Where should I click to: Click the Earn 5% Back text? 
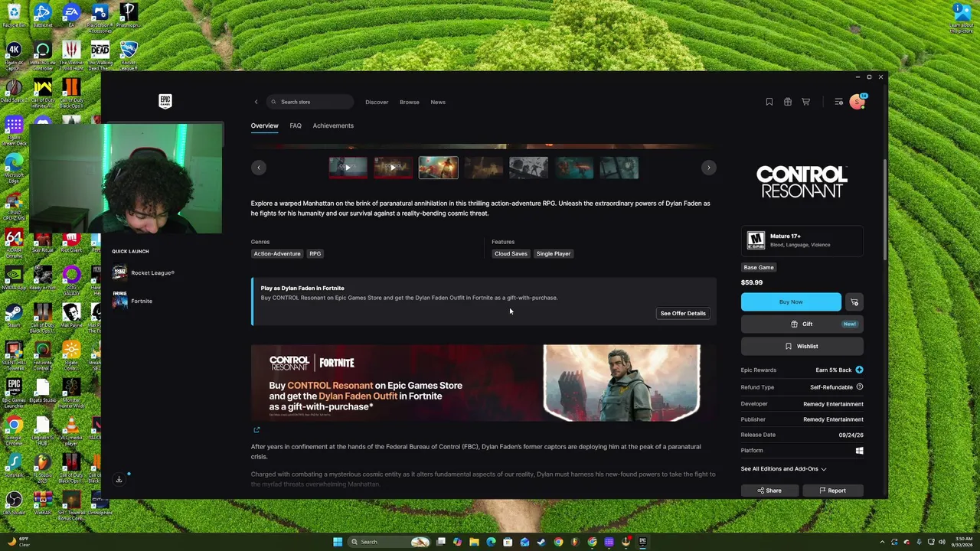point(834,370)
